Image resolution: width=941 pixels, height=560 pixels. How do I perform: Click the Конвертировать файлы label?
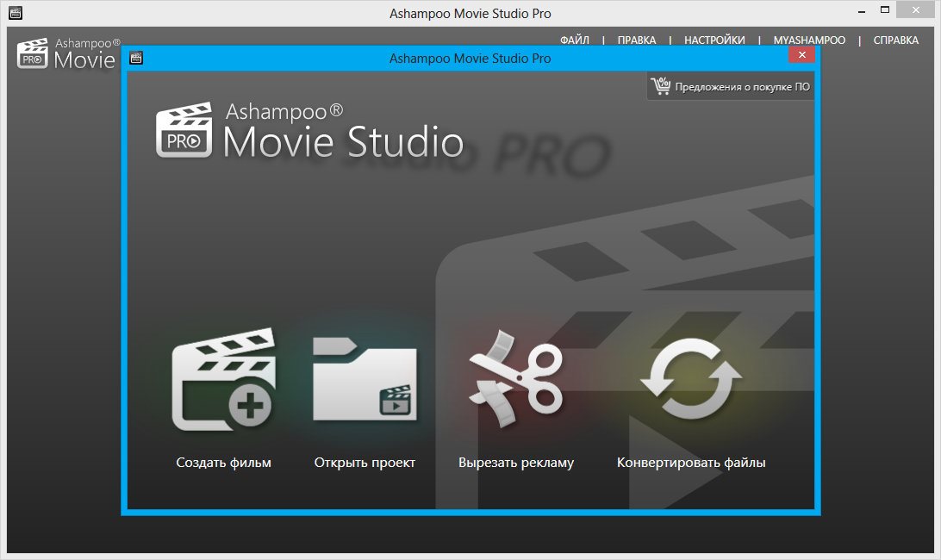(691, 463)
